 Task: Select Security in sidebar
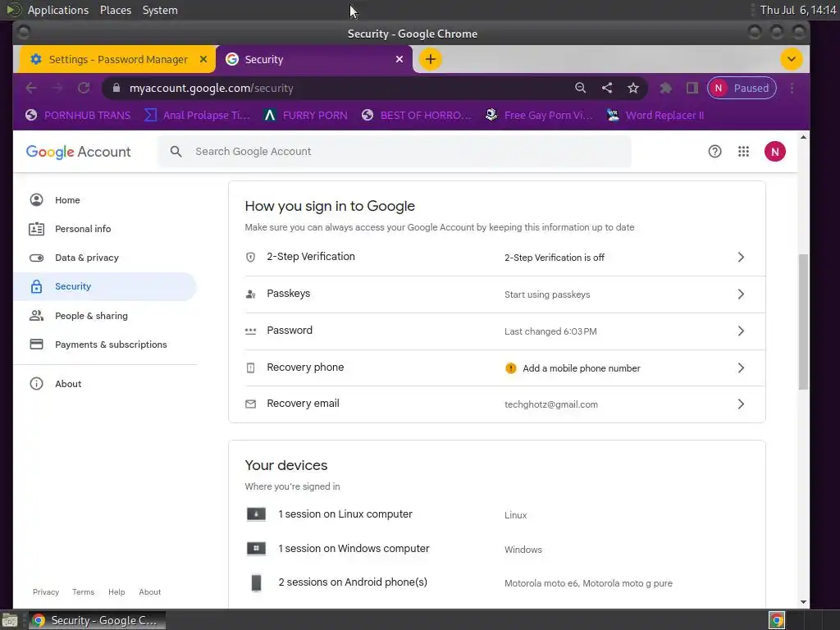coord(105,286)
